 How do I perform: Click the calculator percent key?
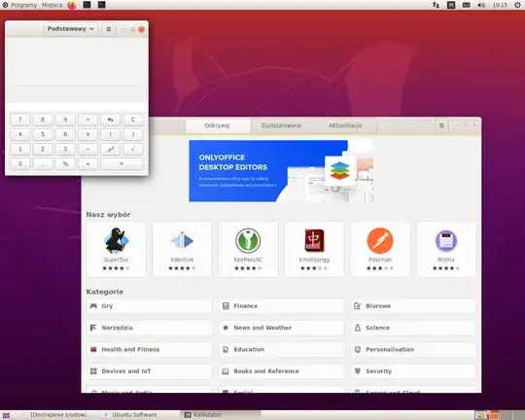pos(65,163)
